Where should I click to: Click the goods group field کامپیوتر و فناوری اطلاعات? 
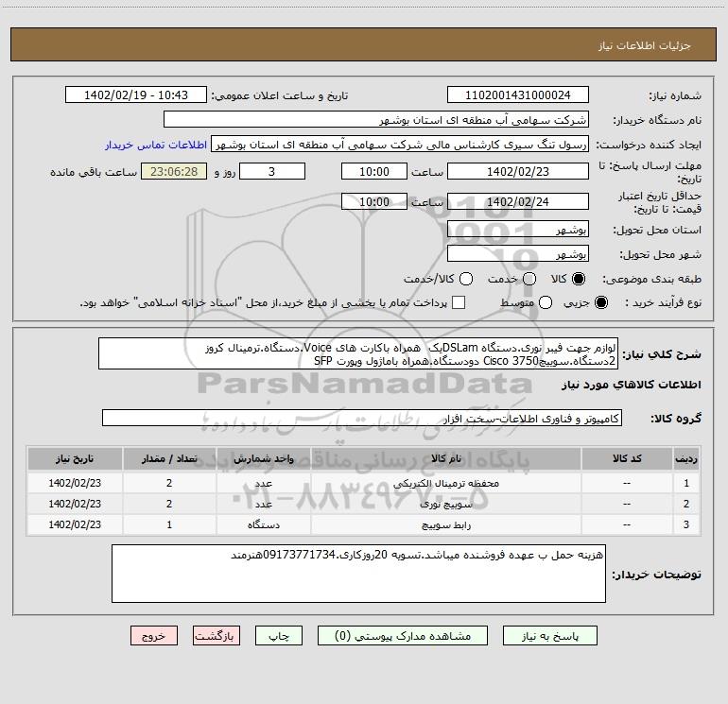(x=362, y=418)
